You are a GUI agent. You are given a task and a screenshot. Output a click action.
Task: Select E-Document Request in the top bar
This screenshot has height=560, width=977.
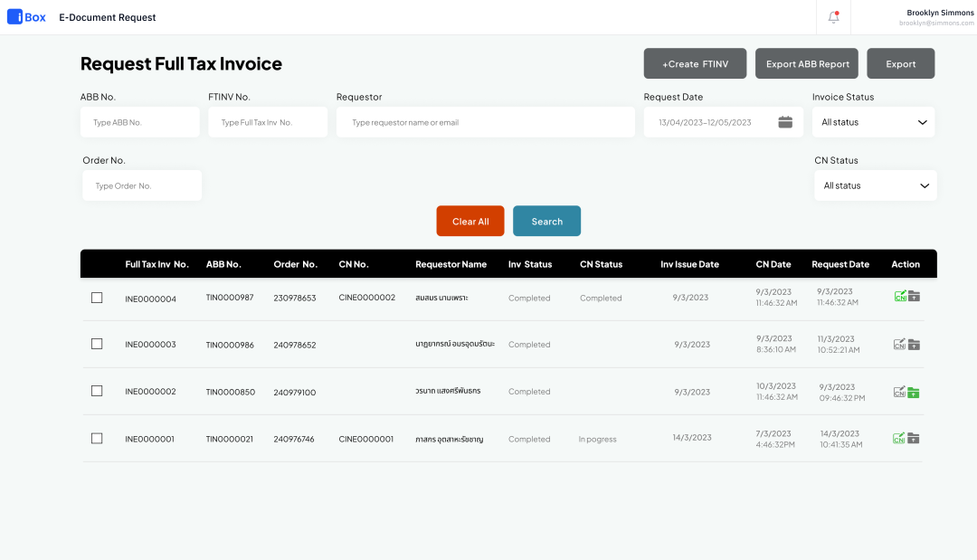(107, 16)
